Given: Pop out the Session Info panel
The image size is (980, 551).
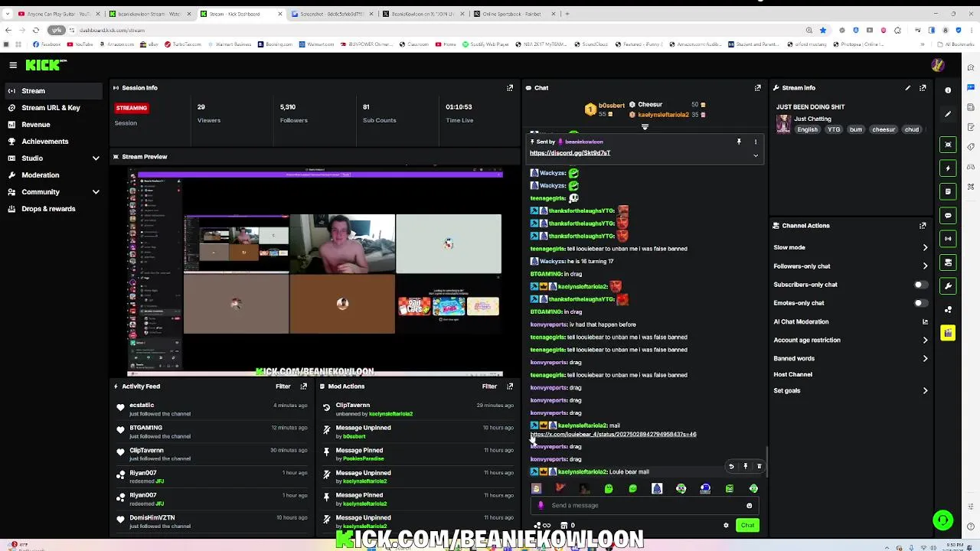Looking at the screenshot, I should [510, 88].
